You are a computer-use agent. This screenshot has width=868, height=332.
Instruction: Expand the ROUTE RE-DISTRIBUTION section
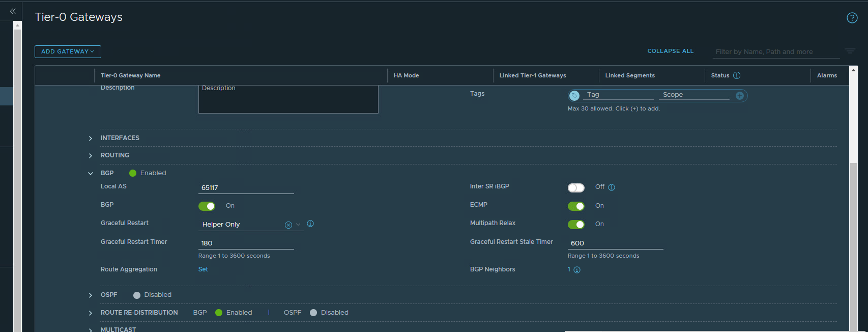[91, 313]
